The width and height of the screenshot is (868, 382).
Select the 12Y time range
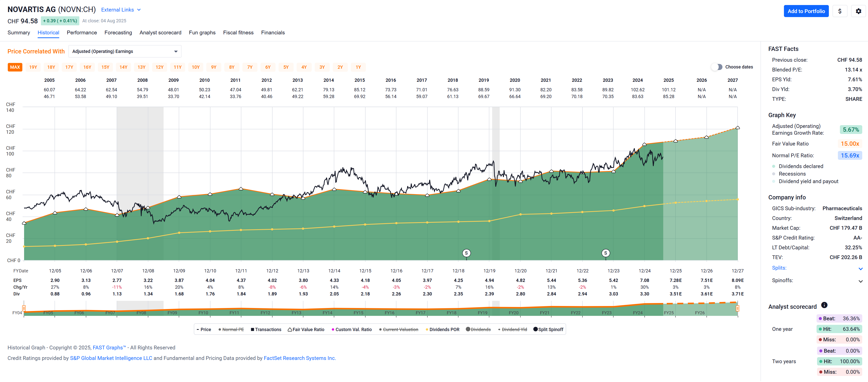pyautogui.click(x=159, y=67)
